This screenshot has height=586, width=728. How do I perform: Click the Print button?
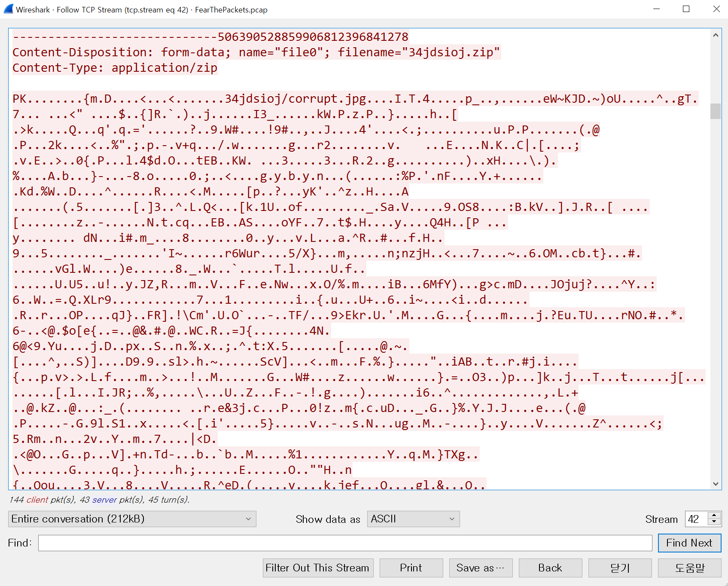(x=411, y=568)
